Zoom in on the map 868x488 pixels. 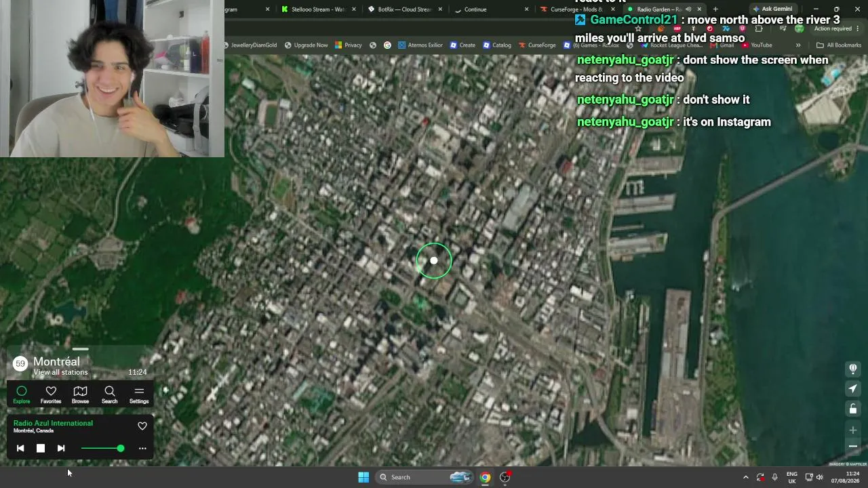point(853,430)
